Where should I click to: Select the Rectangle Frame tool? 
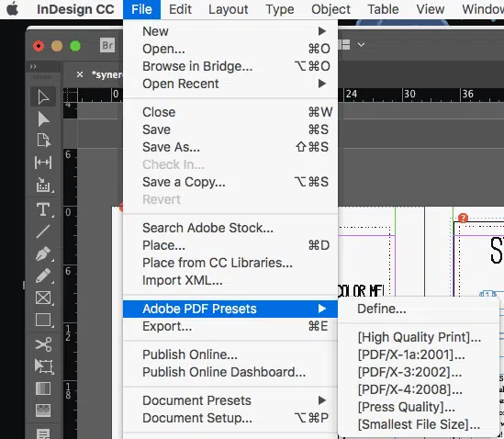pyautogui.click(x=43, y=298)
